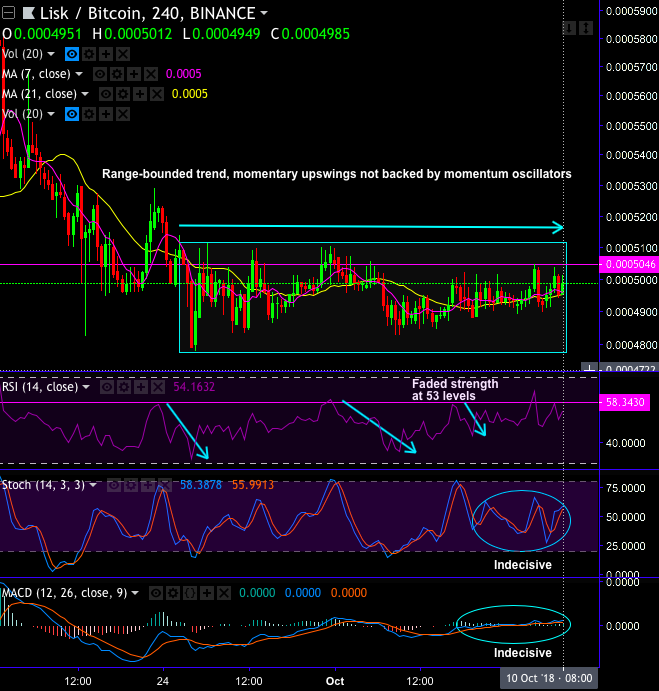Expand MACD (12, 26, close, 9) dropdown
659x691 pixels.
[x=134, y=592]
